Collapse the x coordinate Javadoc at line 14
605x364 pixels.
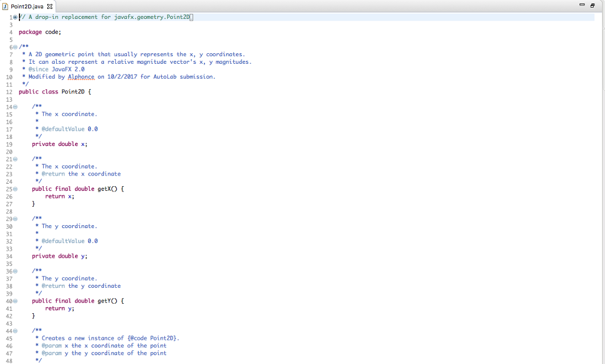[15, 106]
